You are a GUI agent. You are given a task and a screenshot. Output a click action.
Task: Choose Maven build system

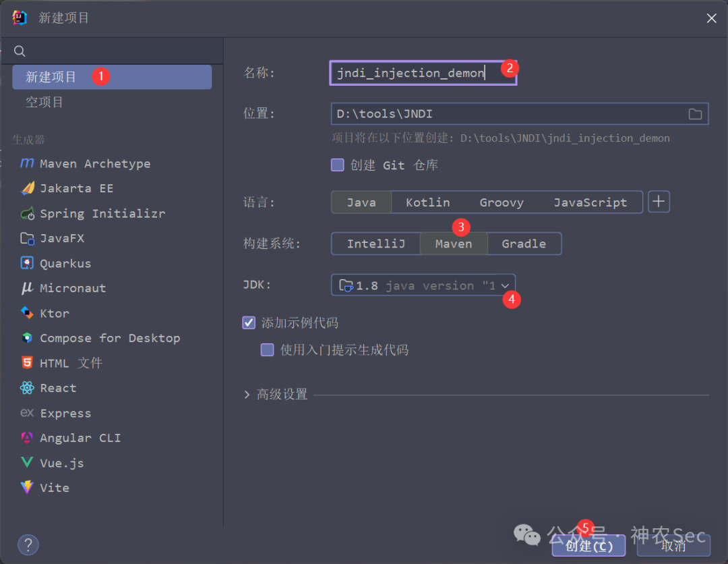click(x=454, y=244)
